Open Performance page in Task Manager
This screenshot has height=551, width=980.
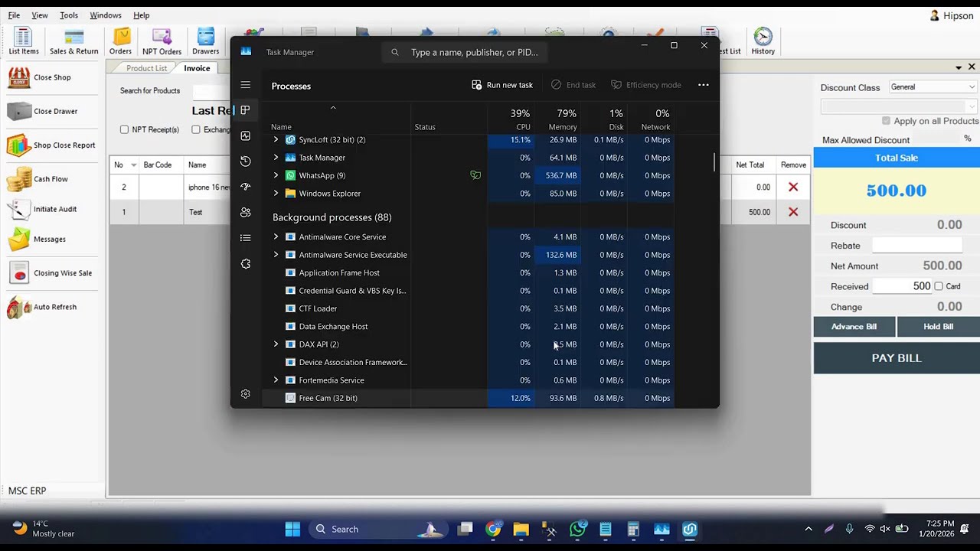[x=245, y=135]
